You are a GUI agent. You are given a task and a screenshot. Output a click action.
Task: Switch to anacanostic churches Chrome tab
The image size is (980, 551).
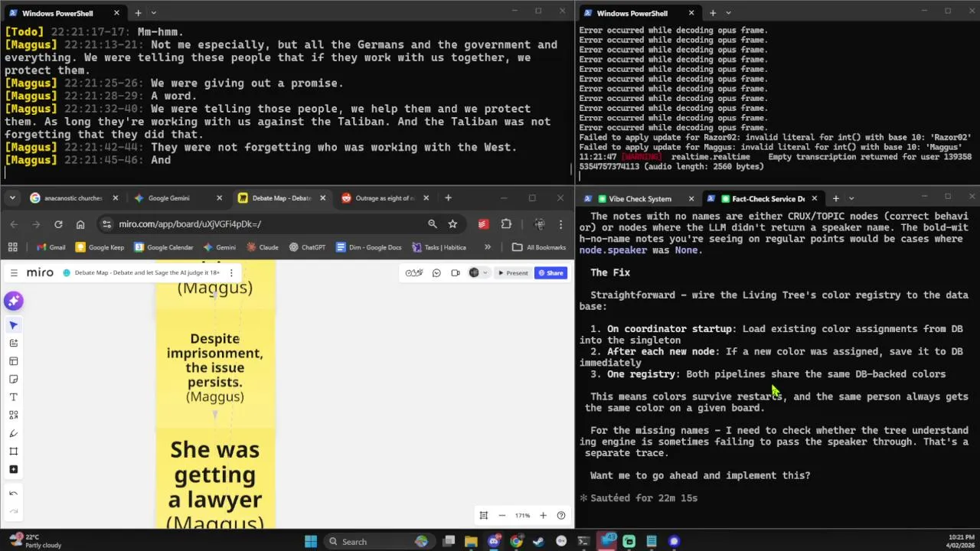(73, 198)
